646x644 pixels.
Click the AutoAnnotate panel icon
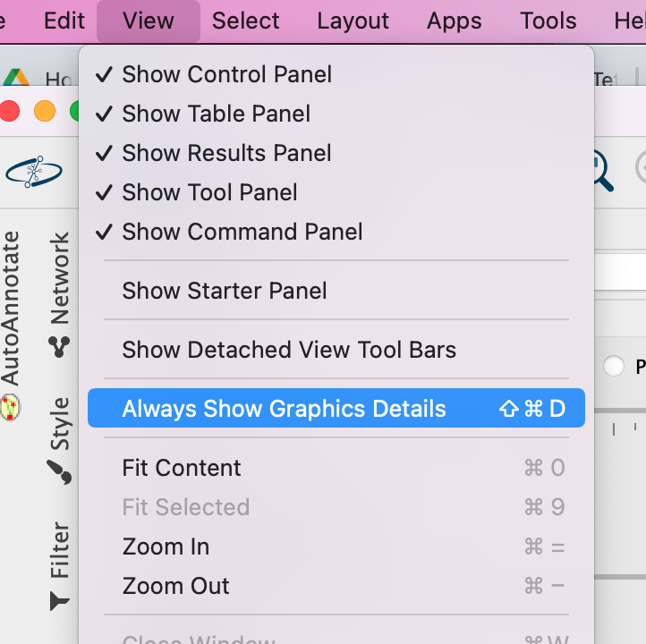(11, 407)
